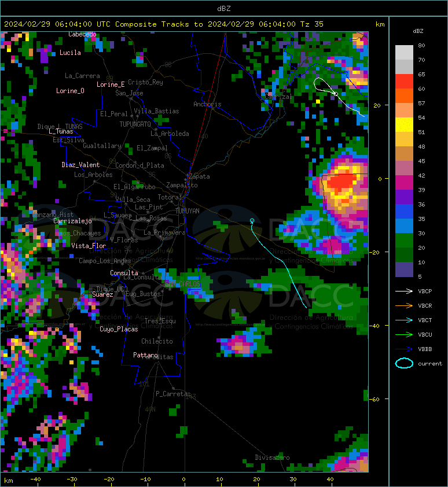The image size is (448, 487).
Task: Click the P_Carretas town label
Action: point(173,394)
